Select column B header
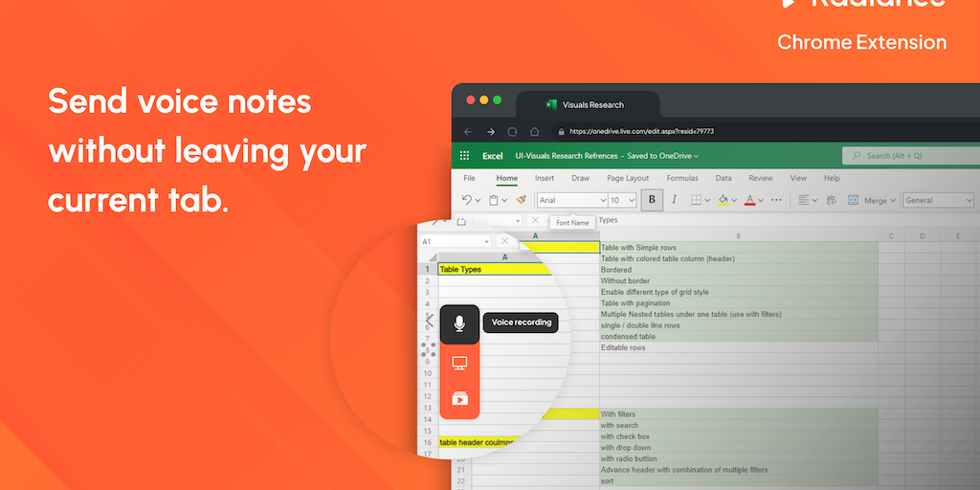980x490 pixels. click(x=739, y=236)
